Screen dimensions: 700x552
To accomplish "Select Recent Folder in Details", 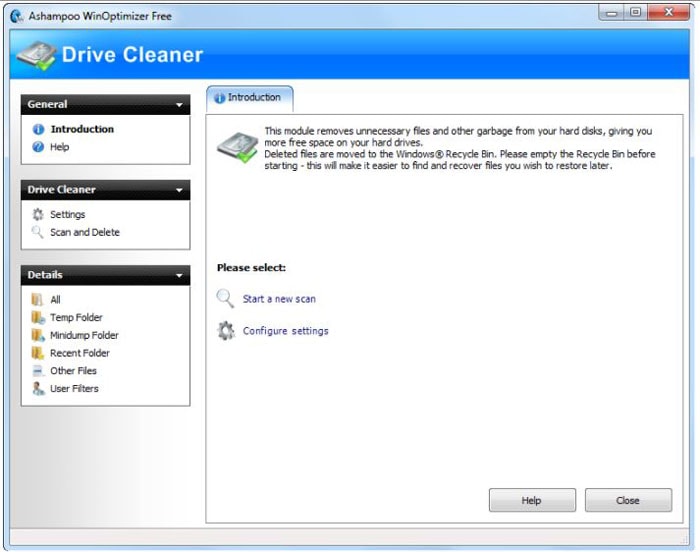I will click(80, 353).
